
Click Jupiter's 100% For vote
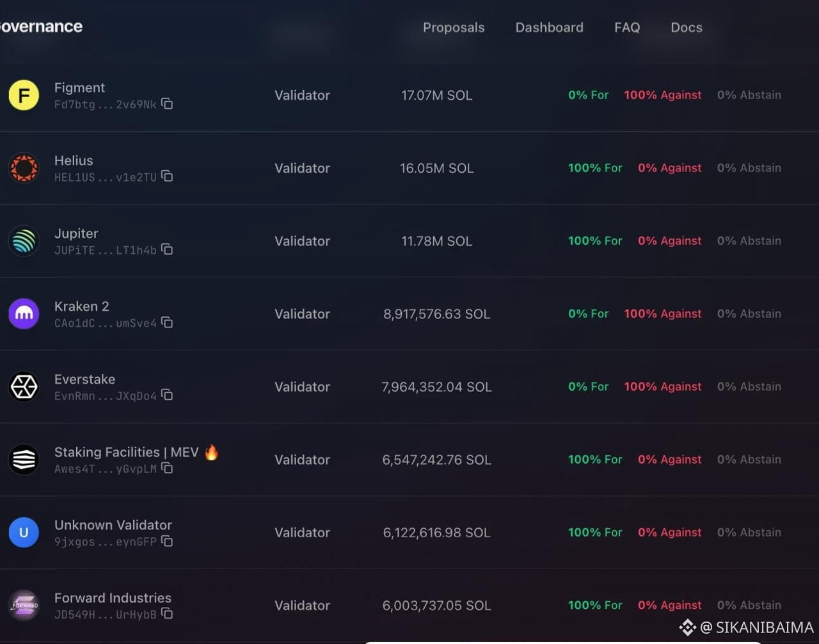pos(595,241)
